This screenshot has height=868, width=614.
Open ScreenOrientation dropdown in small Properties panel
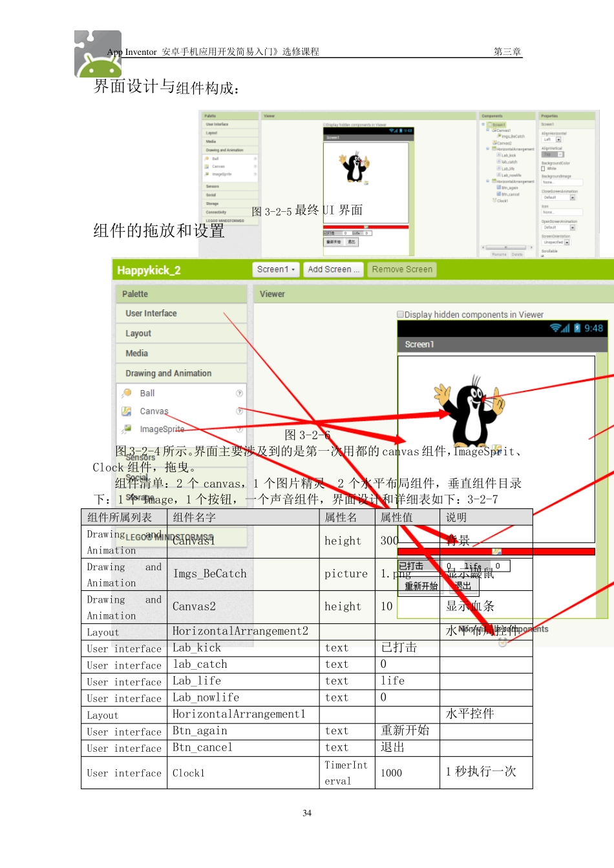[567, 243]
